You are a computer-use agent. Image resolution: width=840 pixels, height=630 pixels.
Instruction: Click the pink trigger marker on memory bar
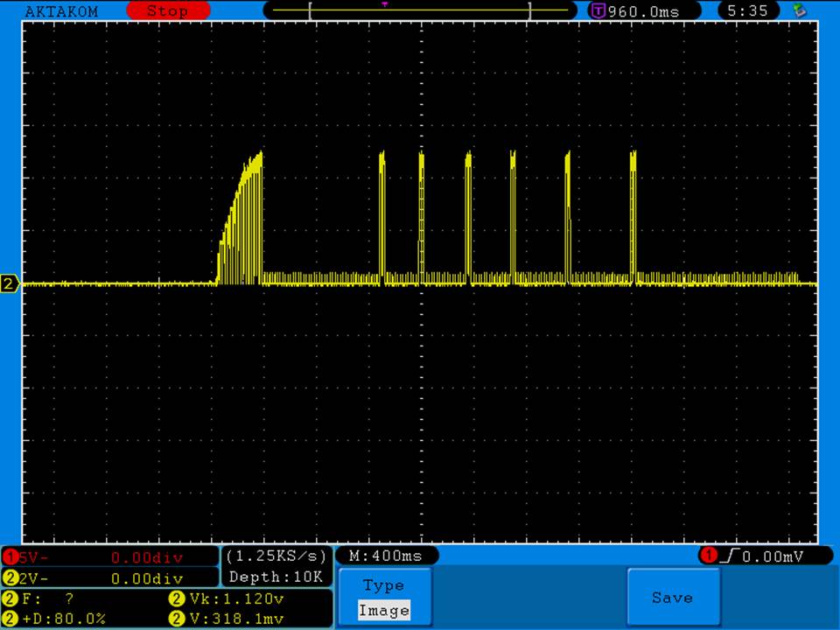(x=384, y=4)
